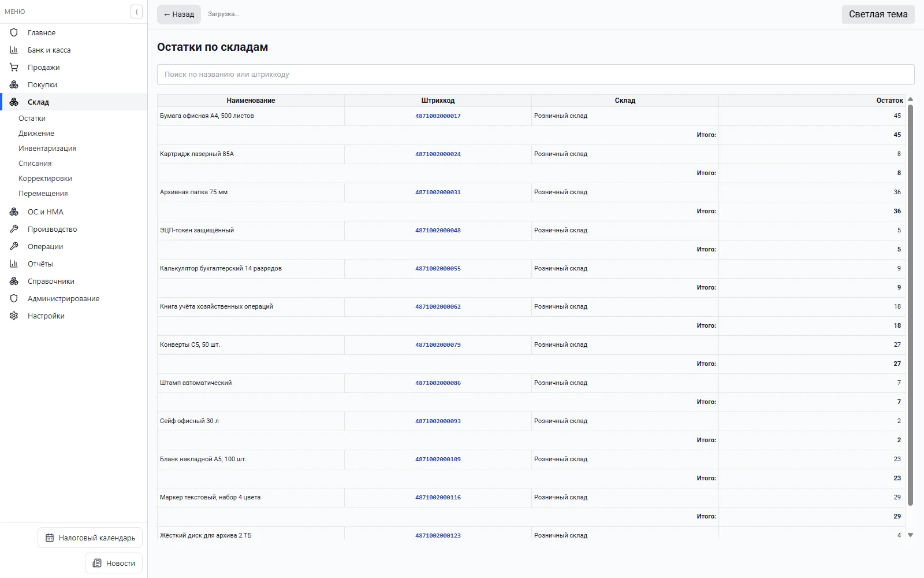Open the Перемещения submenu item

coord(43,193)
